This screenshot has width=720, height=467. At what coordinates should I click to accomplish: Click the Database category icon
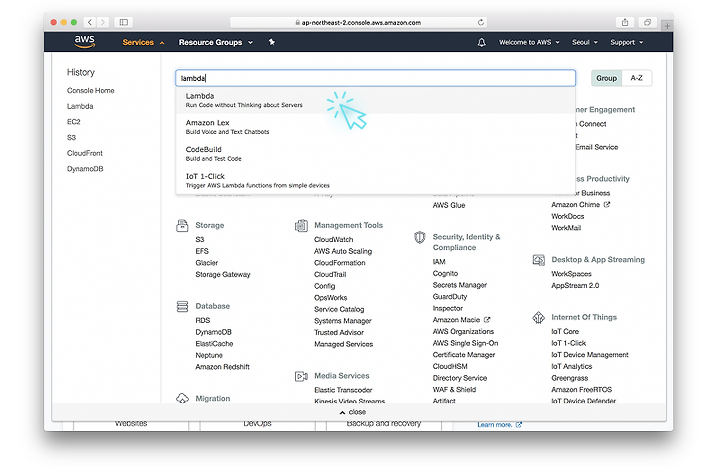tap(182, 306)
